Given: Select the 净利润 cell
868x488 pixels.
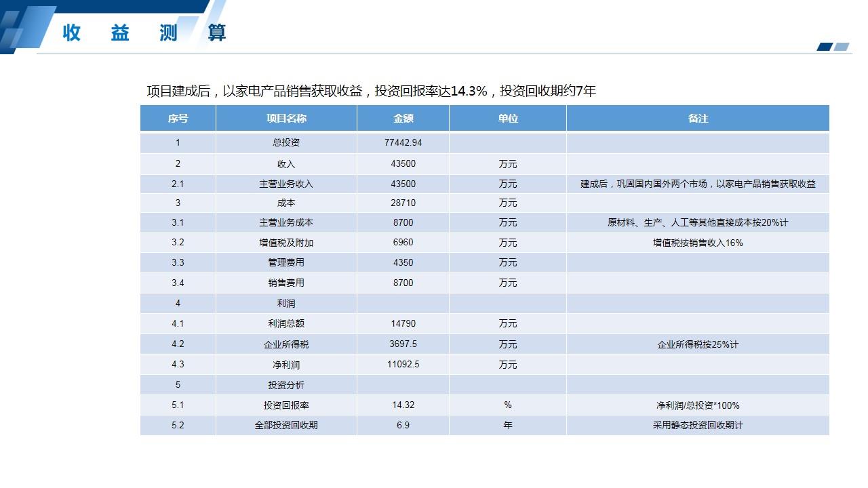Looking at the screenshot, I should coord(286,365).
